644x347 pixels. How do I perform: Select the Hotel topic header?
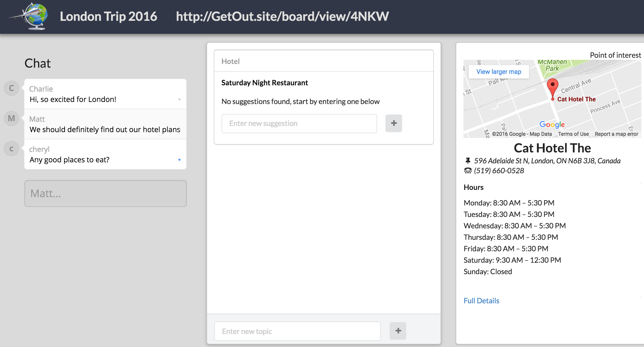(230, 61)
